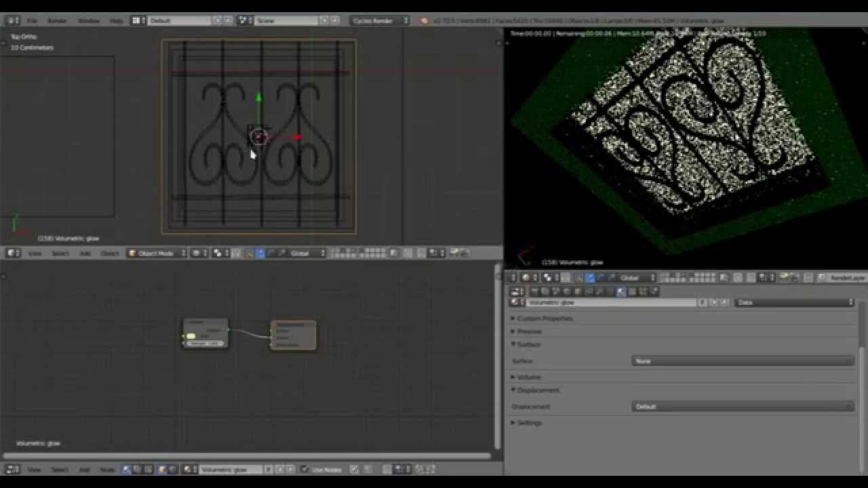The width and height of the screenshot is (868, 488).
Task: Click the node editor horizontal scrollbar
Action: (247, 455)
